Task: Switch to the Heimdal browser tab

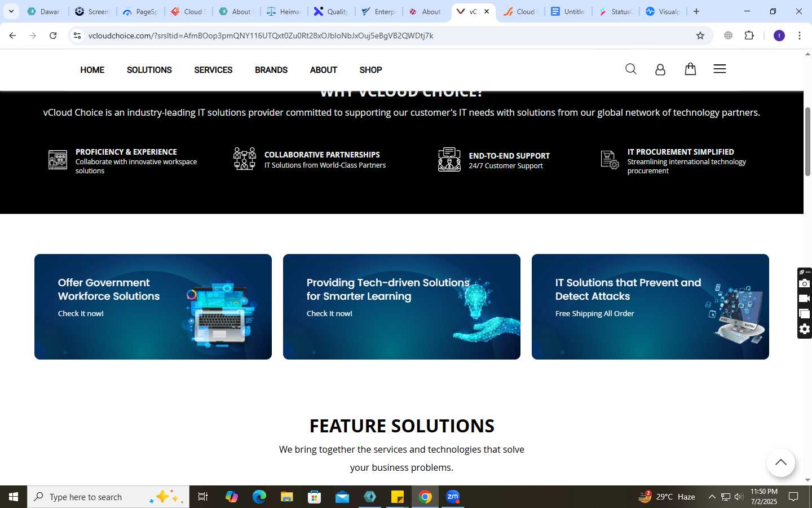Action: (x=284, y=11)
